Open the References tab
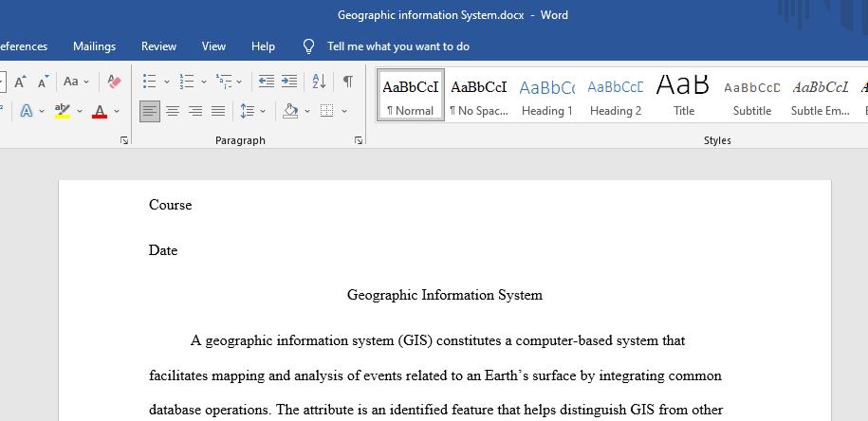 23,46
